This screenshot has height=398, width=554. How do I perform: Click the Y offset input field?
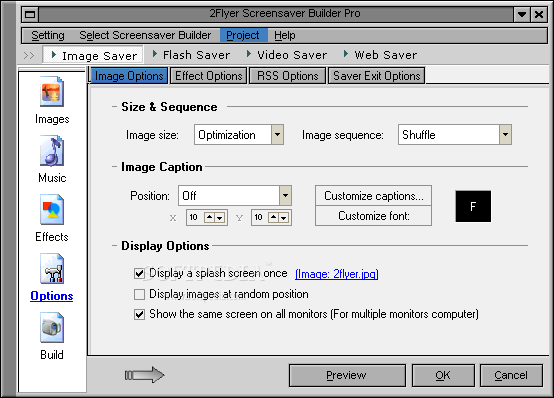tap(260, 217)
